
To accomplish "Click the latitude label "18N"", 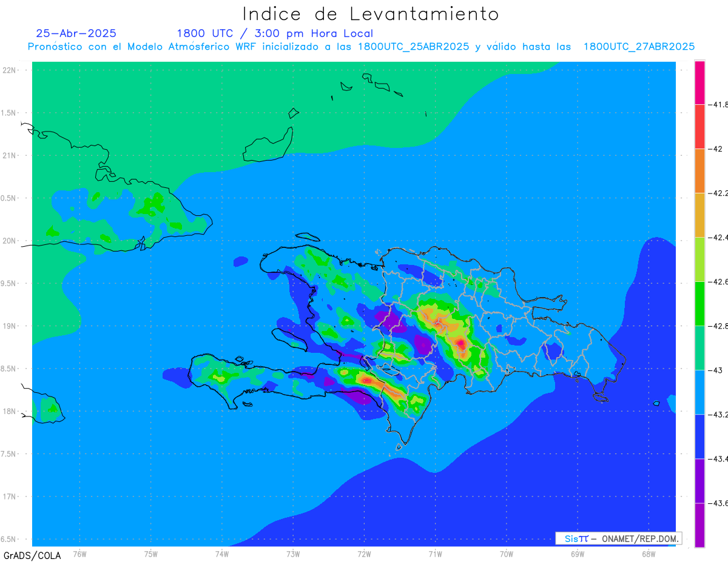I will (x=9, y=412).
